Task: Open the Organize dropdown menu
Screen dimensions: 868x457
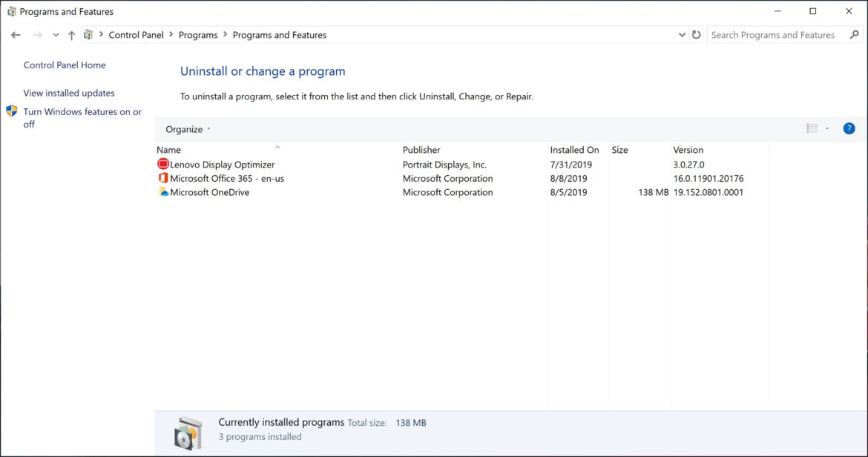Action: click(188, 129)
